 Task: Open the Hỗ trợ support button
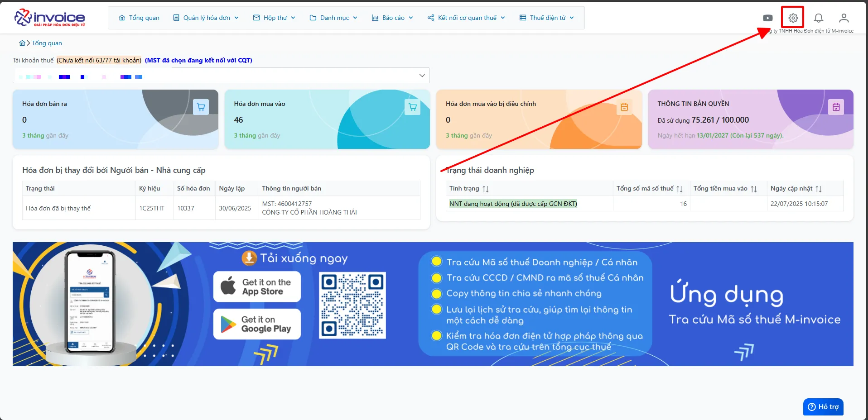[823, 407]
